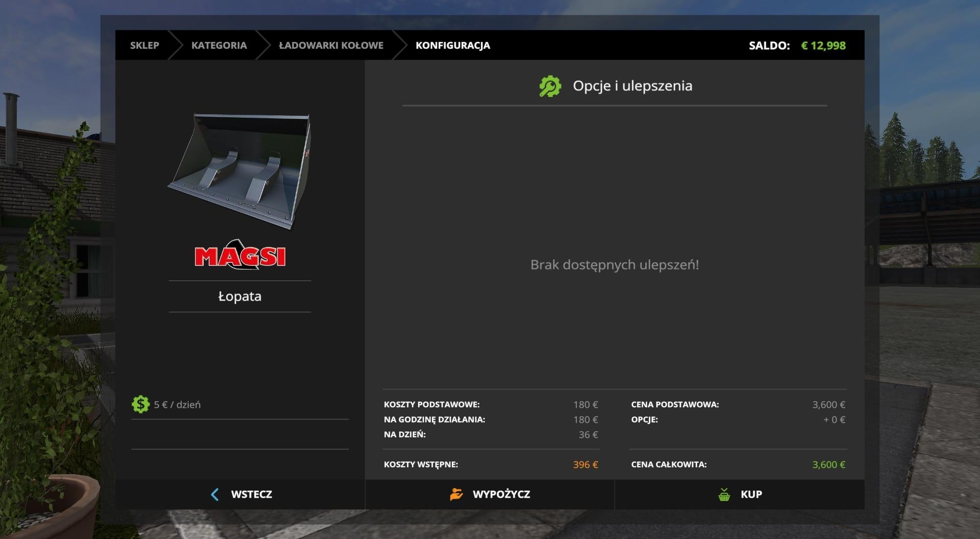Buy the shovel with KUP
980x539 pixels.
coord(740,494)
